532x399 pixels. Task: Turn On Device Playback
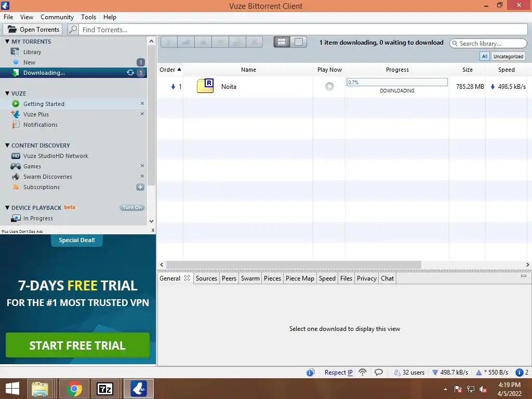coord(132,208)
